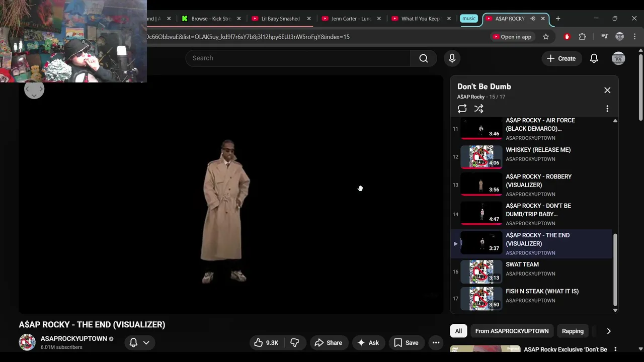Click the playlist panel scrollbar thumb
The height and width of the screenshot is (362, 644).
[615, 270]
